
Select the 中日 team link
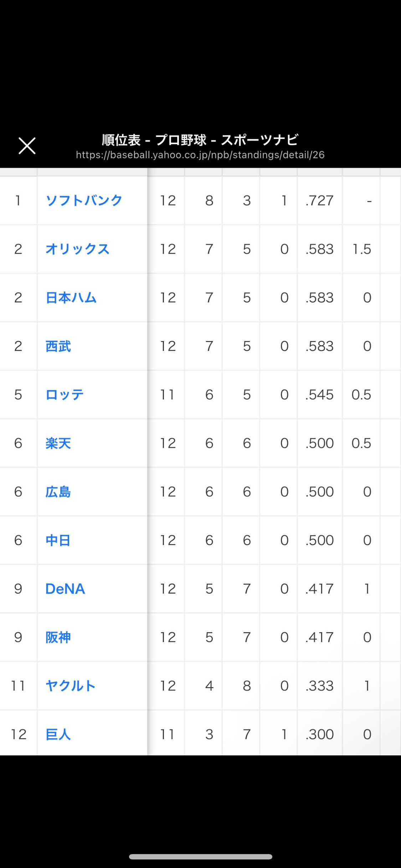tap(58, 540)
